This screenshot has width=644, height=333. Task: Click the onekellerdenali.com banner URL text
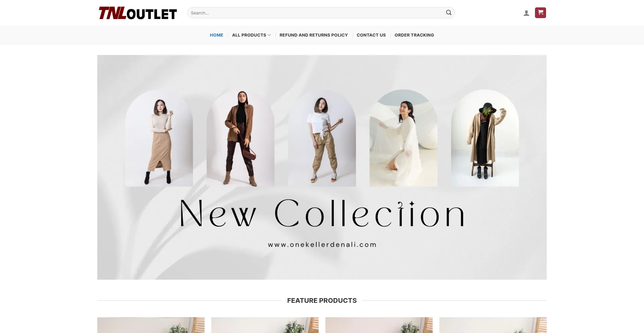point(322,245)
